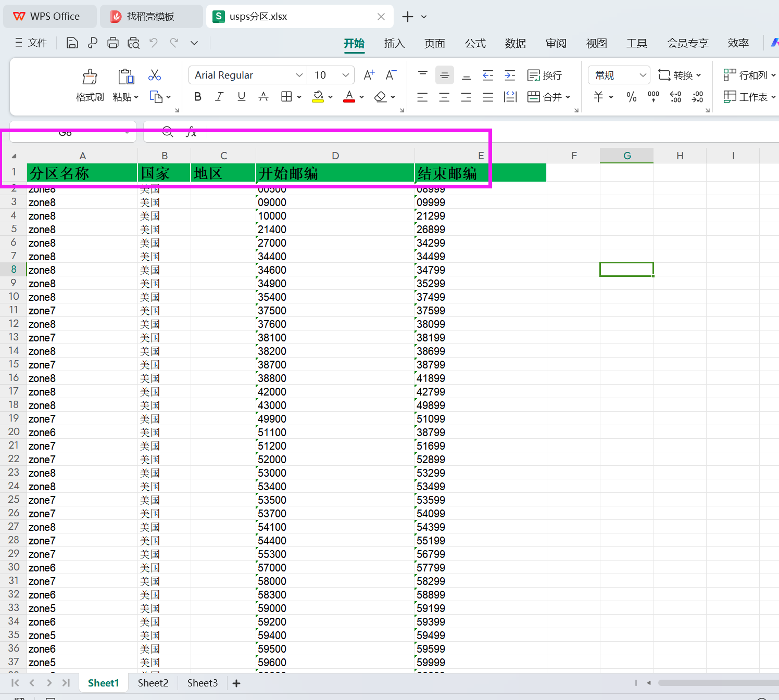The image size is (779, 700).
Task: Add a new sheet with plus button
Action: [x=236, y=683]
